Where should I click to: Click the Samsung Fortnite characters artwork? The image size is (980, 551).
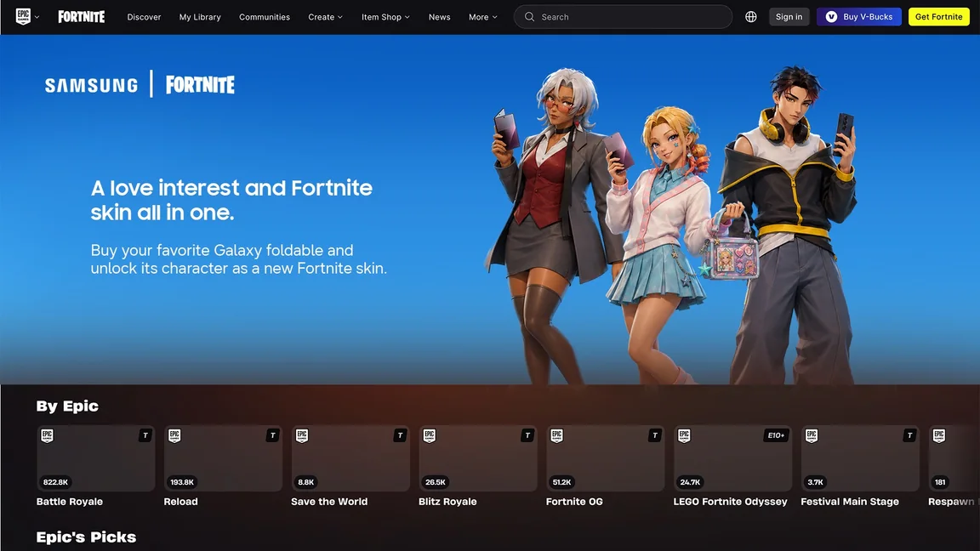672,224
